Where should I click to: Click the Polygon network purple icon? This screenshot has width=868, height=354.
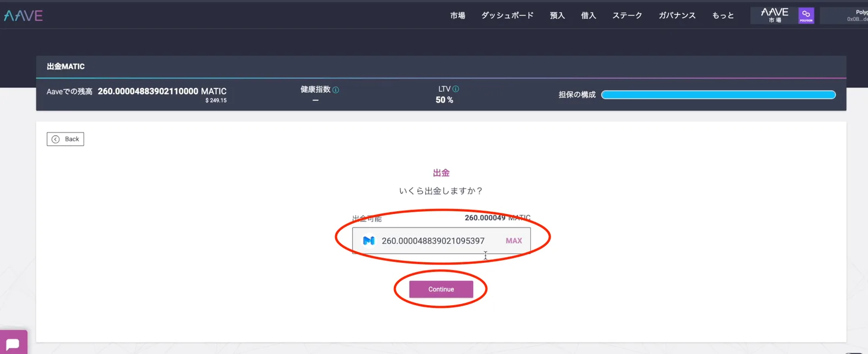point(806,15)
